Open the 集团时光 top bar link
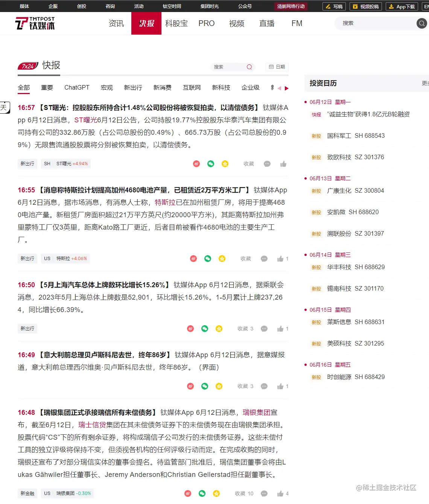Viewport: 429px width, 504px height. 210,6
